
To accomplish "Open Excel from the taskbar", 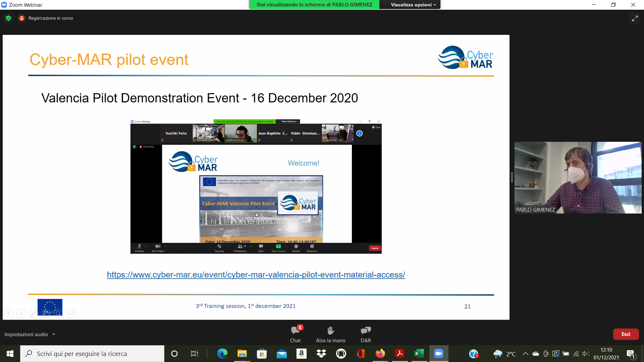I will point(419,354).
